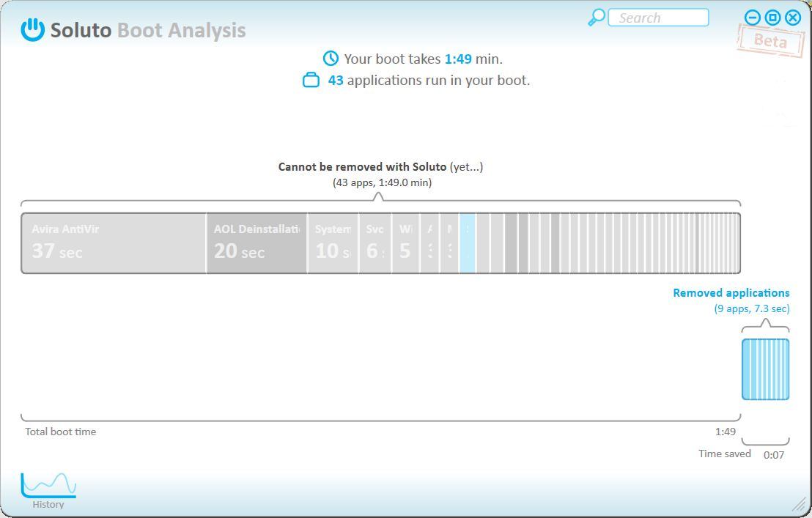
Task: Minimize the Soluto window
Action: click(752, 18)
